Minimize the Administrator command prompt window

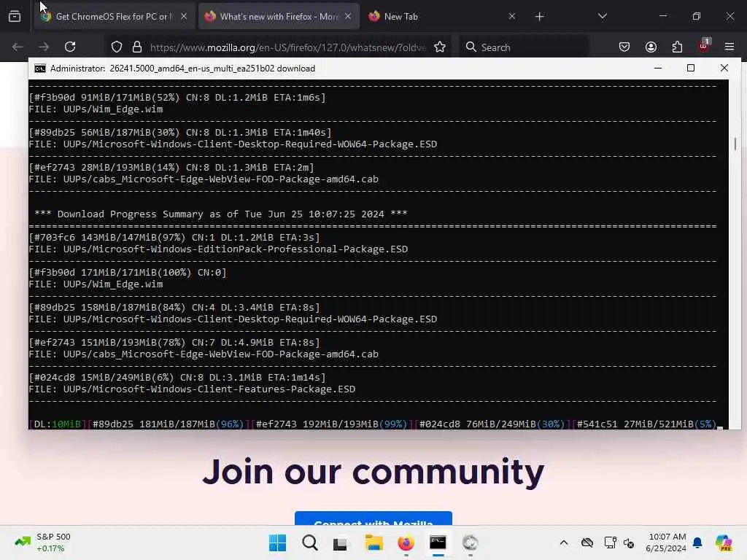coord(658,68)
